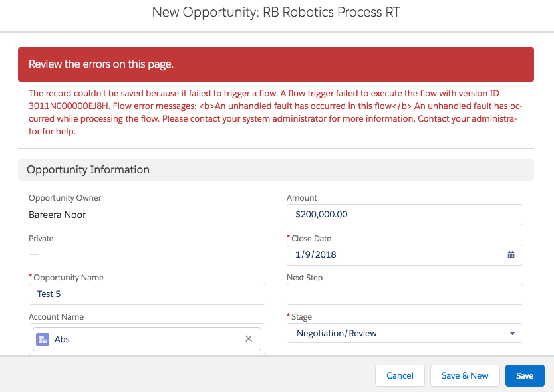This screenshot has width=554, height=392.
Task: Click the Save & New button
Action: [x=465, y=375]
